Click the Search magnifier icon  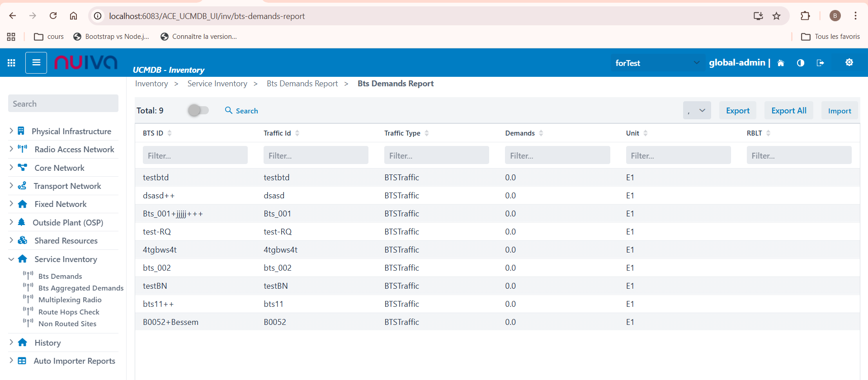click(x=229, y=110)
